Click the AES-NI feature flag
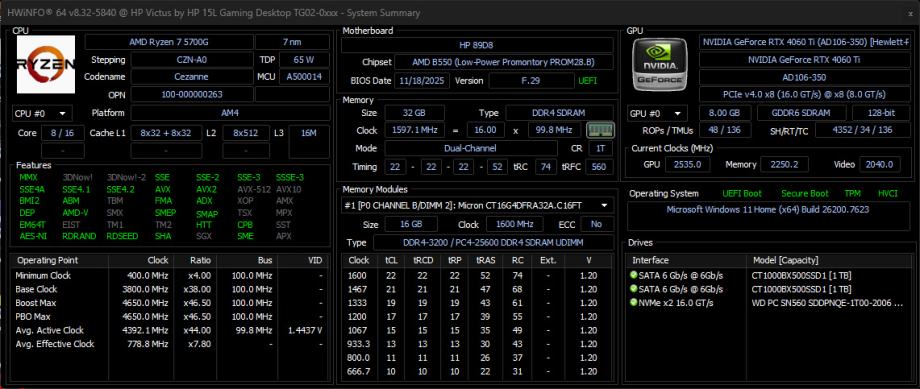This screenshot has height=389, width=920. pyautogui.click(x=32, y=236)
